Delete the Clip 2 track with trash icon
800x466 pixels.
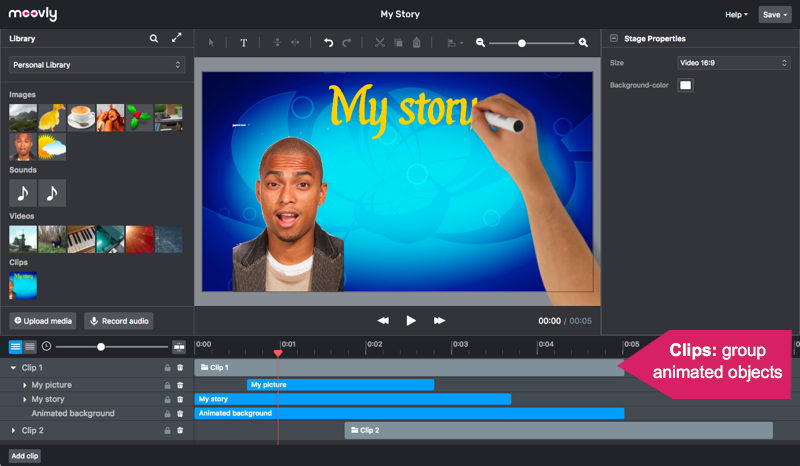(180, 430)
